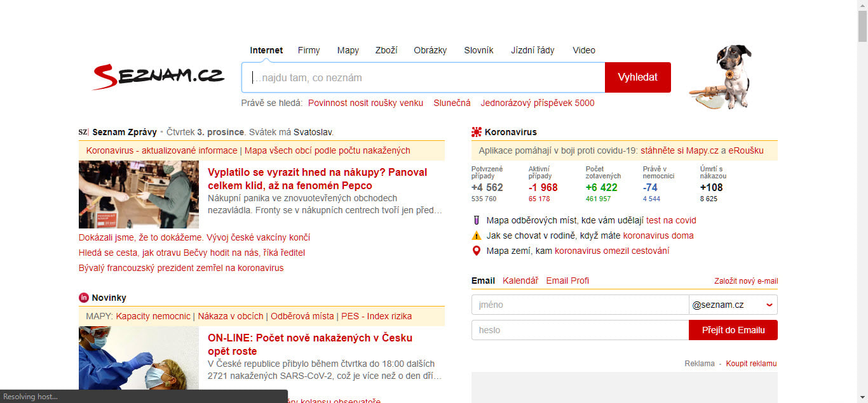
Task: Switch to the Zboží tab
Action: tap(386, 50)
